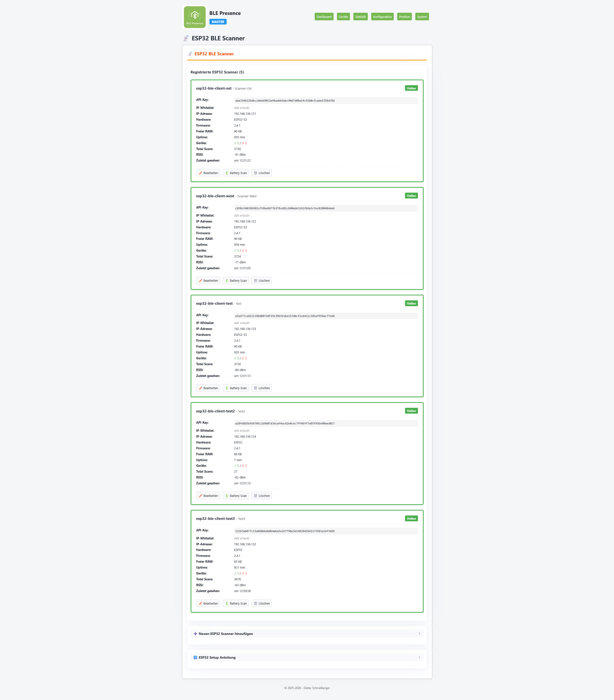Click the BLE Presence logo icon

195,16
